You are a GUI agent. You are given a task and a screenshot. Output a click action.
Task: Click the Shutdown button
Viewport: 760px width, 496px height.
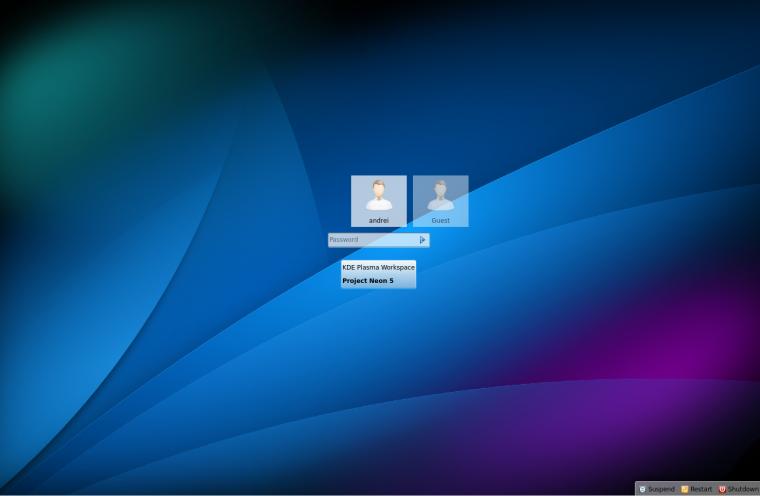click(x=738, y=489)
